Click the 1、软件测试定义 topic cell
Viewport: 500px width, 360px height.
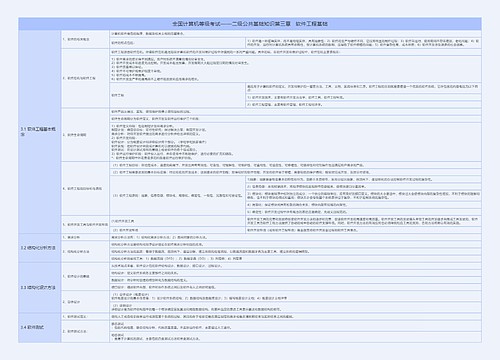(85, 317)
